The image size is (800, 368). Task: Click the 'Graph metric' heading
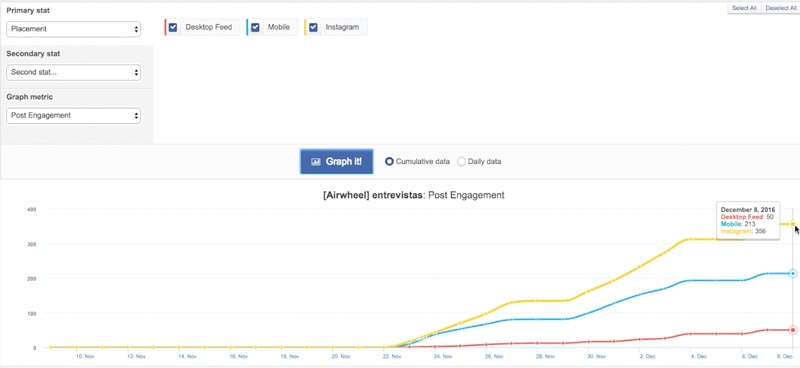click(x=30, y=96)
